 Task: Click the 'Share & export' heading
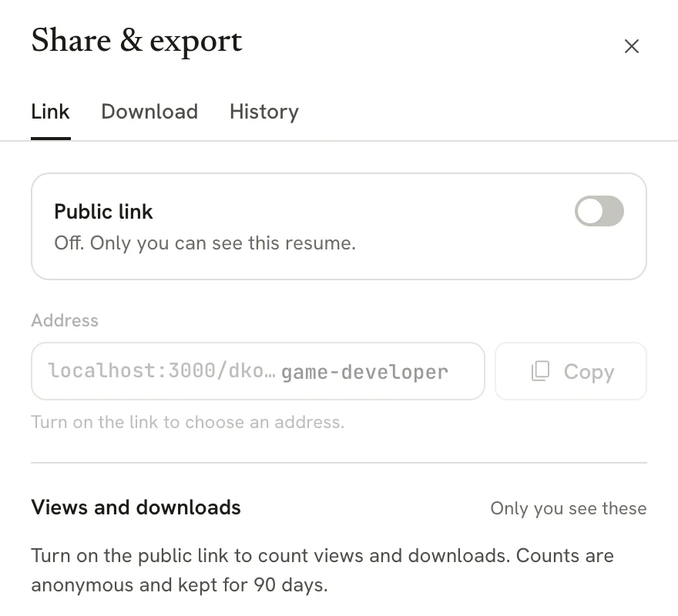coord(136,41)
